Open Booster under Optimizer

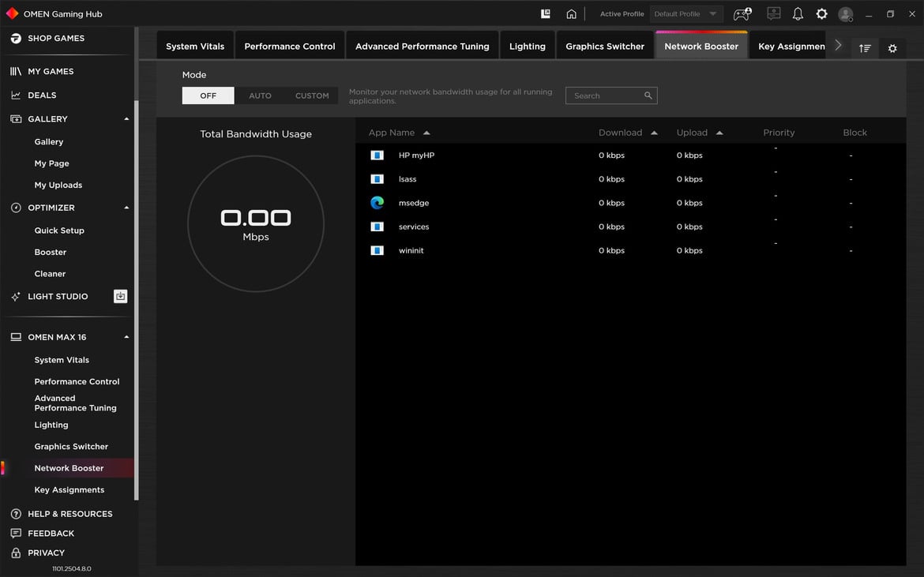(x=50, y=252)
